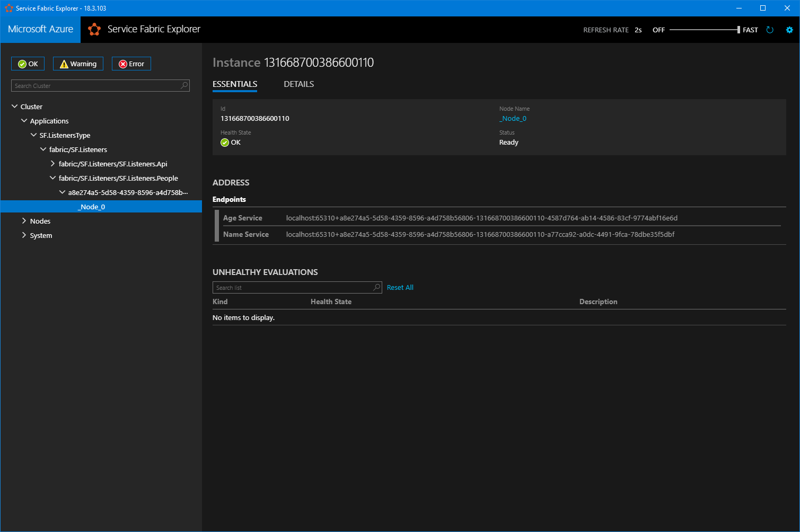Click the Service Fabric Explorer header title

pos(154,30)
